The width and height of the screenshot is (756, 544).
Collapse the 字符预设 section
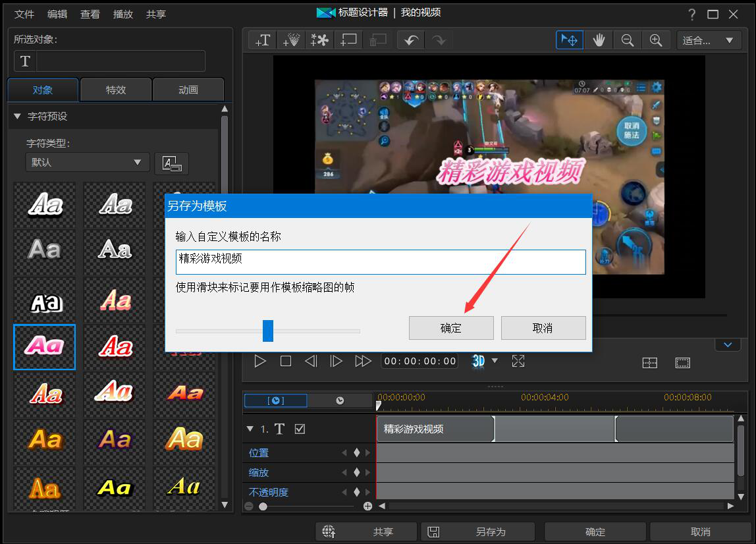17,117
